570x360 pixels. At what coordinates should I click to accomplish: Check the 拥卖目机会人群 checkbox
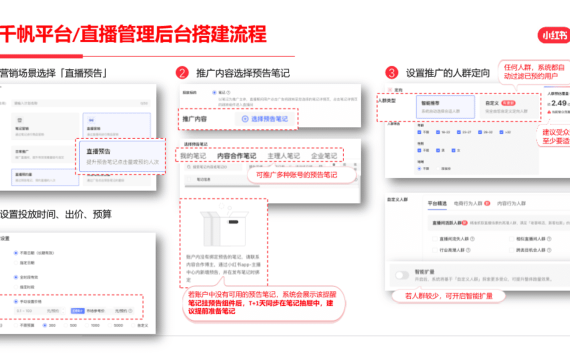pyautogui.click(x=511, y=250)
